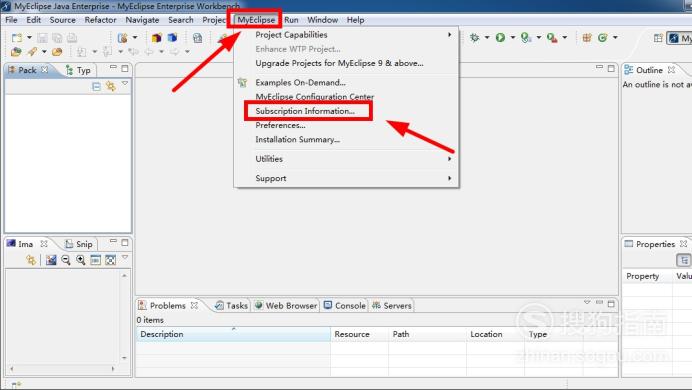692x390 pixels.
Task: Click the Image Preview vertical scrollbar up arrow
Action: [x=124, y=276]
